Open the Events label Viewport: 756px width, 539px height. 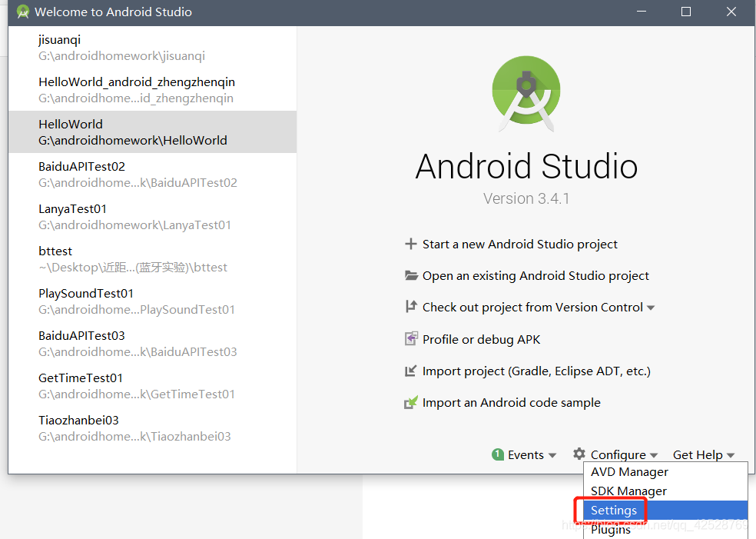coord(526,455)
